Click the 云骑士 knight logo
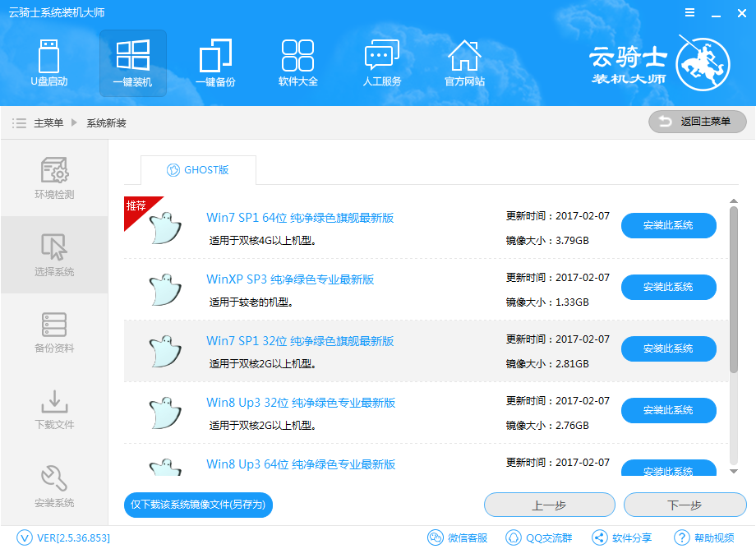 pyautogui.click(x=703, y=64)
